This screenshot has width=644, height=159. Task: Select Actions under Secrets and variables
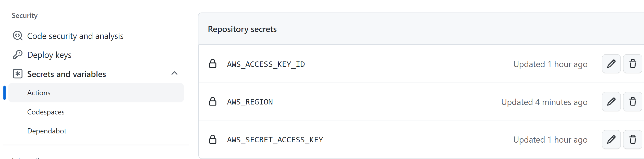[x=39, y=93]
